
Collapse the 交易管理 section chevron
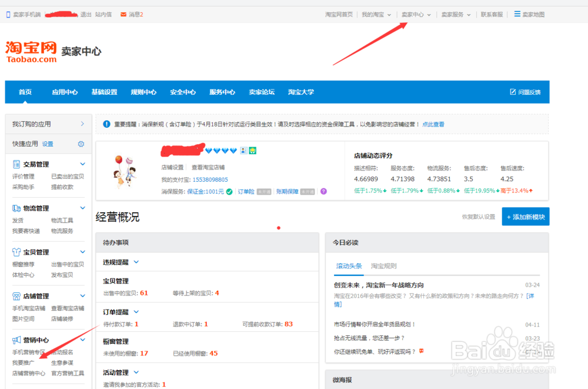[x=82, y=164]
